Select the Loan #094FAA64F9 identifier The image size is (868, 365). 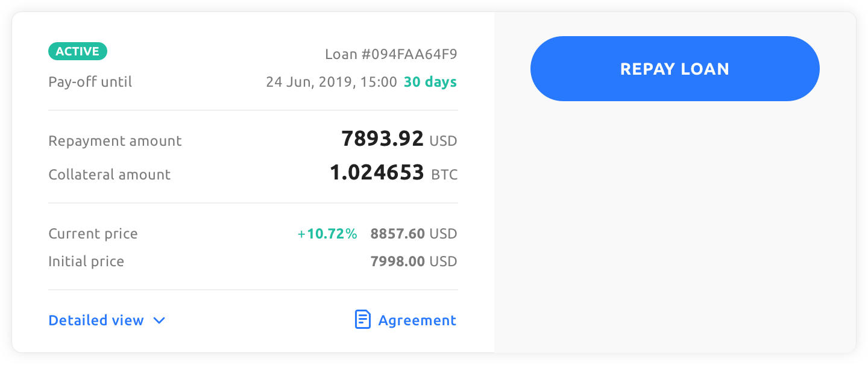click(x=391, y=54)
